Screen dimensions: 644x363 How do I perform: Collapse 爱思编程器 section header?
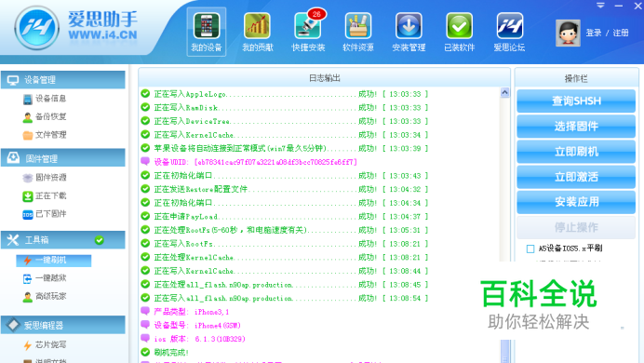point(63,325)
